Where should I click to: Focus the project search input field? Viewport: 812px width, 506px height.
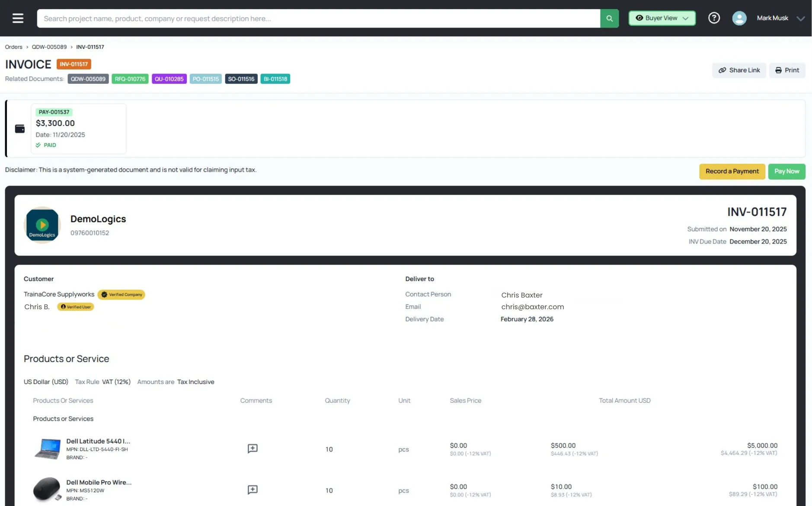[319, 18]
